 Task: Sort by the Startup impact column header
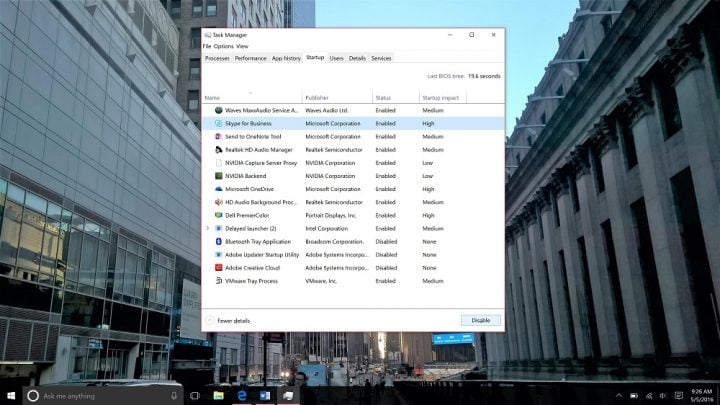click(443, 97)
